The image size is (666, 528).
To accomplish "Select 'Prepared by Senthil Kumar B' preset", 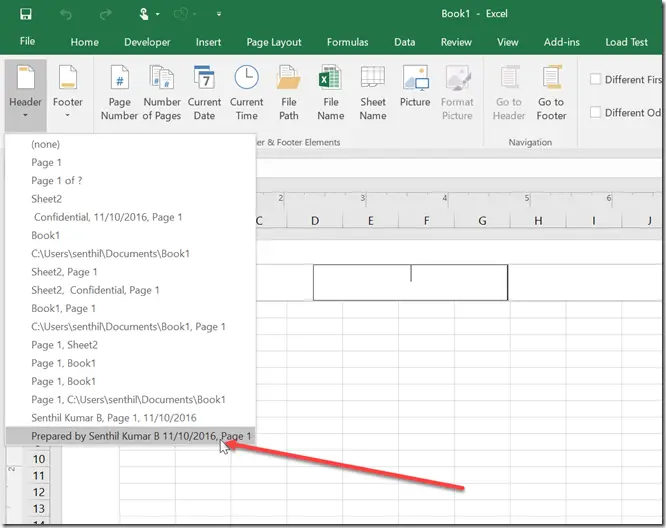I will 130,436.
